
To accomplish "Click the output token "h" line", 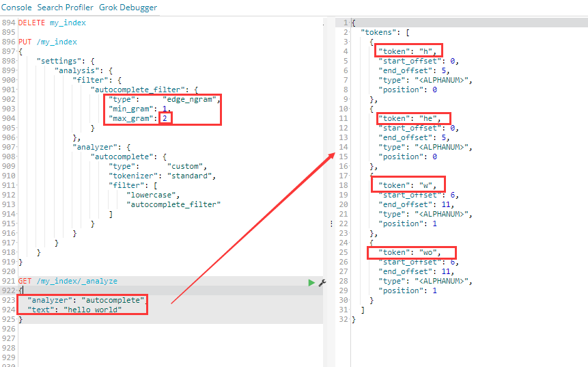I will pyautogui.click(x=407, y=51).
